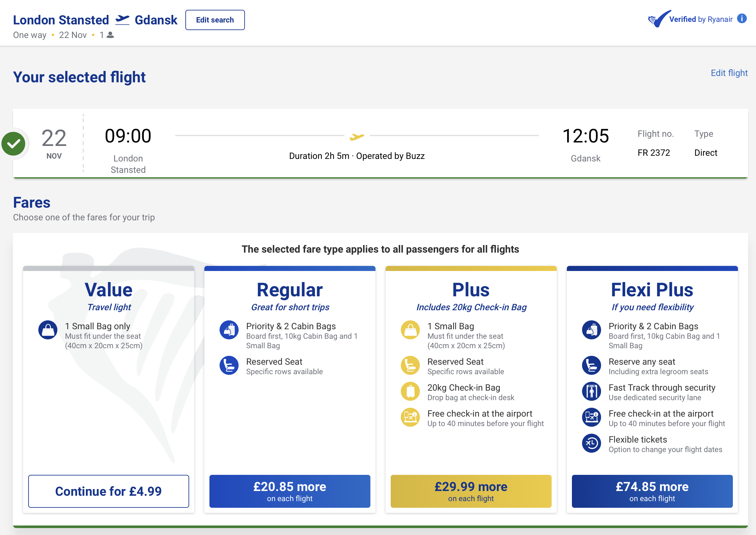Pick Flexi Plus for £74.85 more
756x535 pixels.
(652, 491)
